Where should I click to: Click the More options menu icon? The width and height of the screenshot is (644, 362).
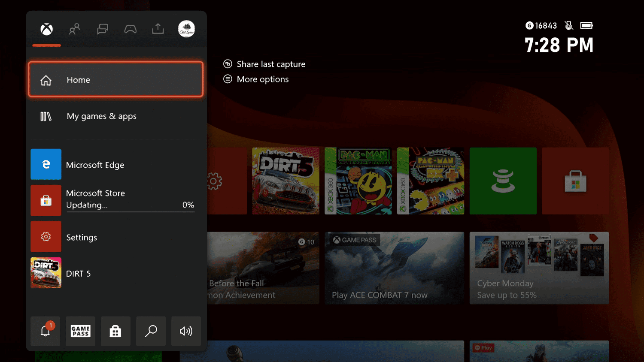pyautogui.click(x=228, y=79)
